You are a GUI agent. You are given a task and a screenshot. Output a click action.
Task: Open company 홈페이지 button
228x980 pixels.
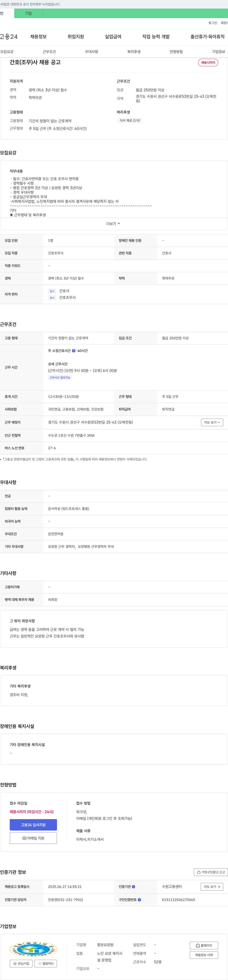204,945
